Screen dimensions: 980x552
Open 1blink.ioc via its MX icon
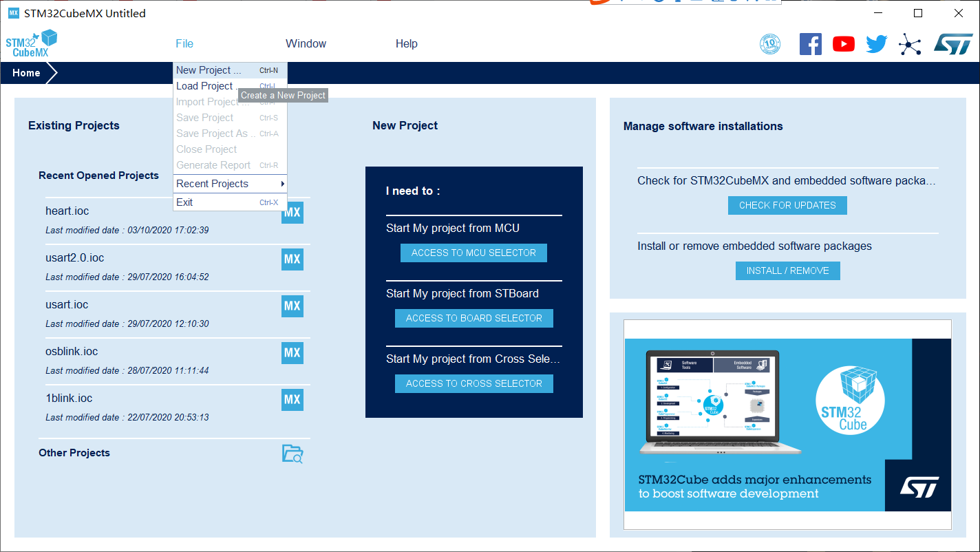tap(292, 400)
